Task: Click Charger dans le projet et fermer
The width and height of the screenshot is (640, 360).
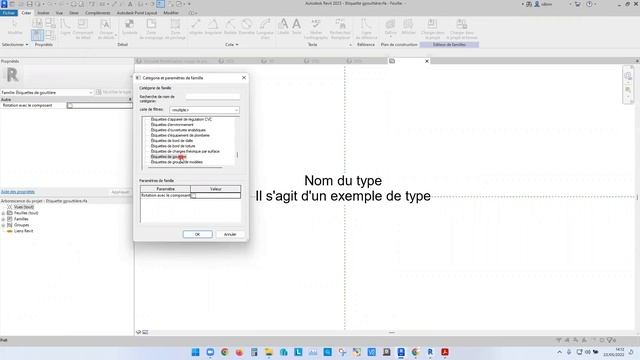Action: [462, 29]
